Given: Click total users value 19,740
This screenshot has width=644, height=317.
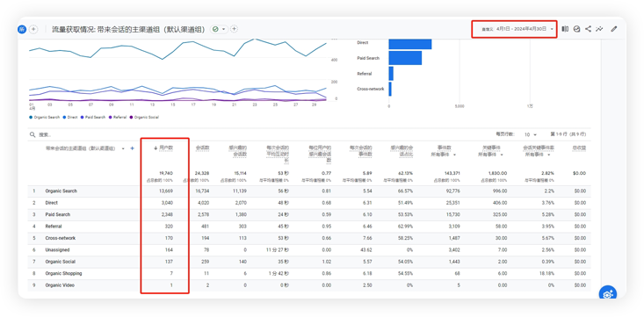Looking at the screenshot, I should 166,173.
